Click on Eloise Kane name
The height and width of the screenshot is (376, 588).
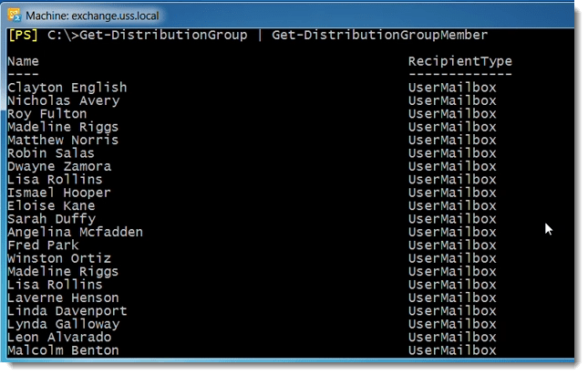[51, 205]
